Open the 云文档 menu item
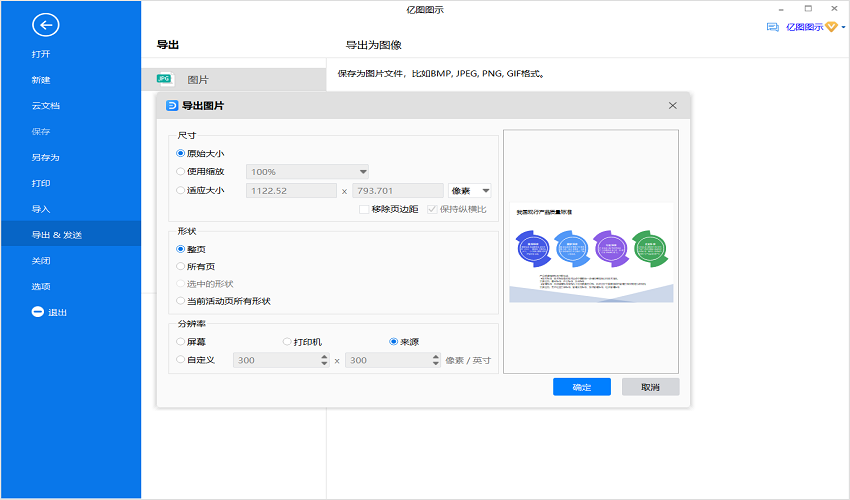850x500 pixels. 46,106
